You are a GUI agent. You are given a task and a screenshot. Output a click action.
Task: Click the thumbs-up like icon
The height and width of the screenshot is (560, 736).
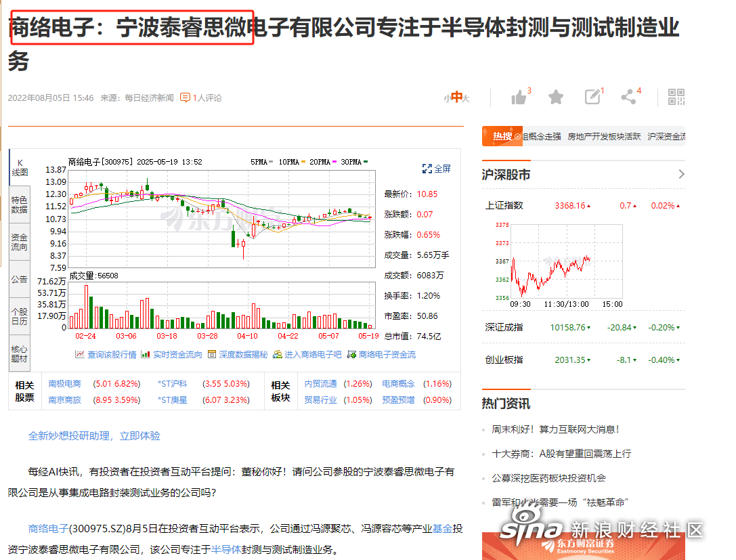(x=519, y=98)
